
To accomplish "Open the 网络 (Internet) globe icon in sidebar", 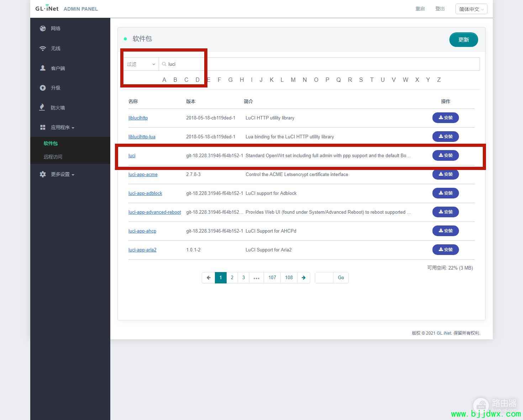I will point(43,28).
